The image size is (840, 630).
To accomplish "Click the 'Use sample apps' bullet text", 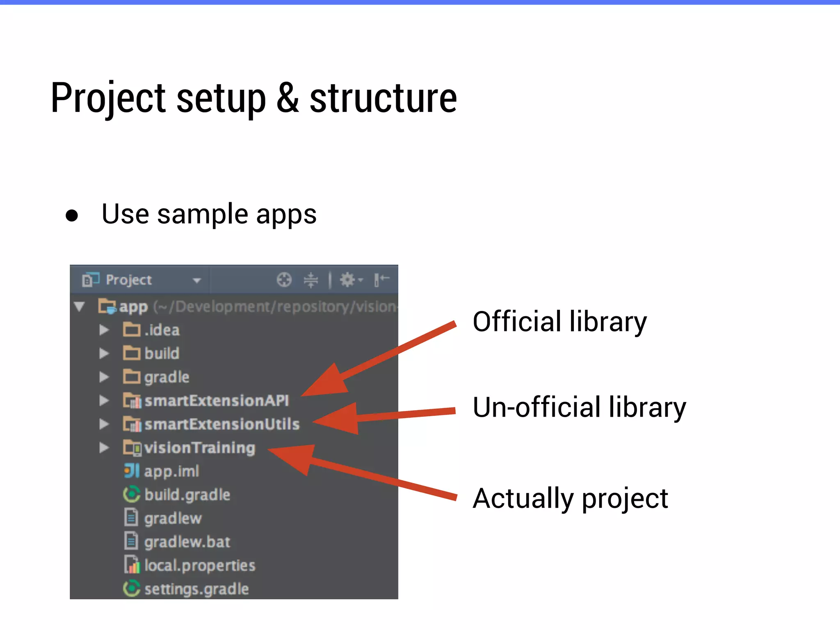I will tap(209, 215).
